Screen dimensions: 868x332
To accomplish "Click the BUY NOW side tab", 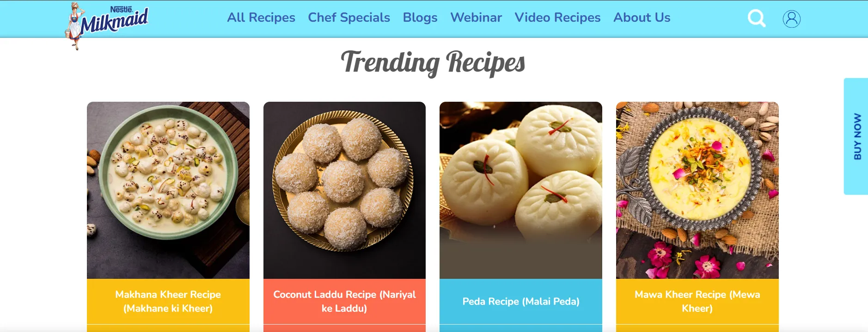I will (x=856, y=136).
